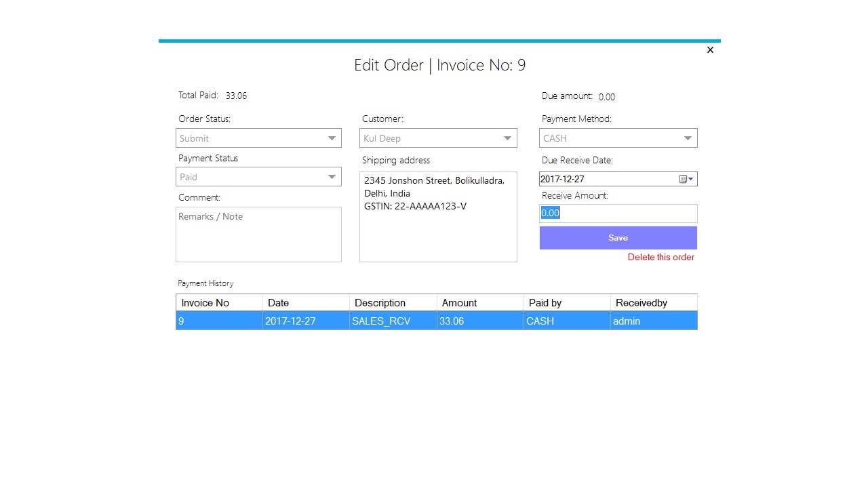Screen dimensions: 868x488
Task: Click the Date column header
Action: [278, 302]
